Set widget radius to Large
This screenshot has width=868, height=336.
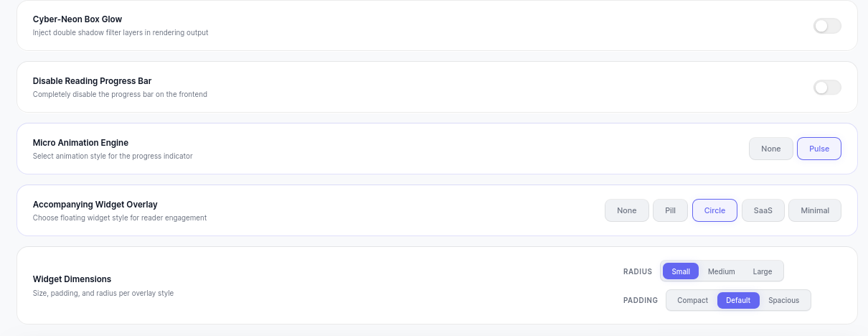(x=763, y=271)
